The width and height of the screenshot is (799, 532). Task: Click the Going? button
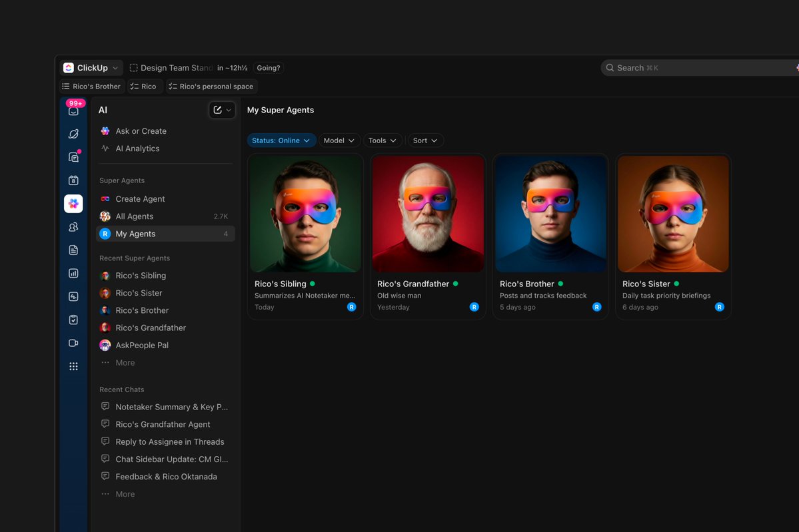pyautogui.click(x=269, y=68)
